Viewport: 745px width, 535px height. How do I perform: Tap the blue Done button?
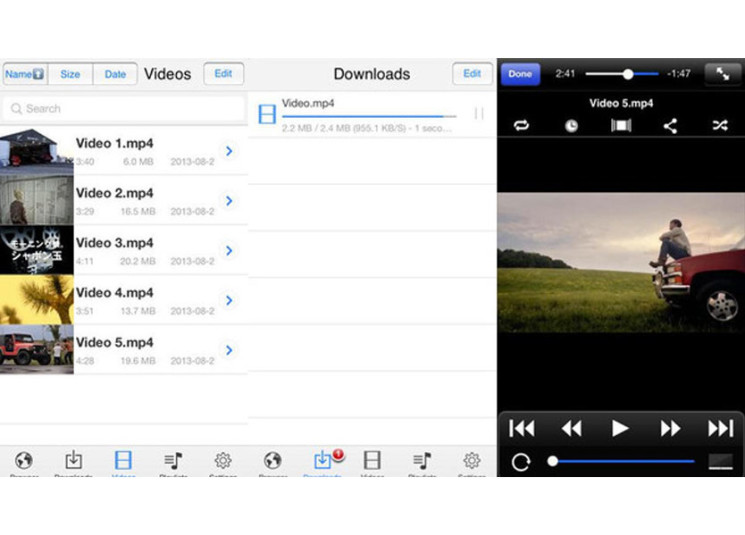point(520,74)
